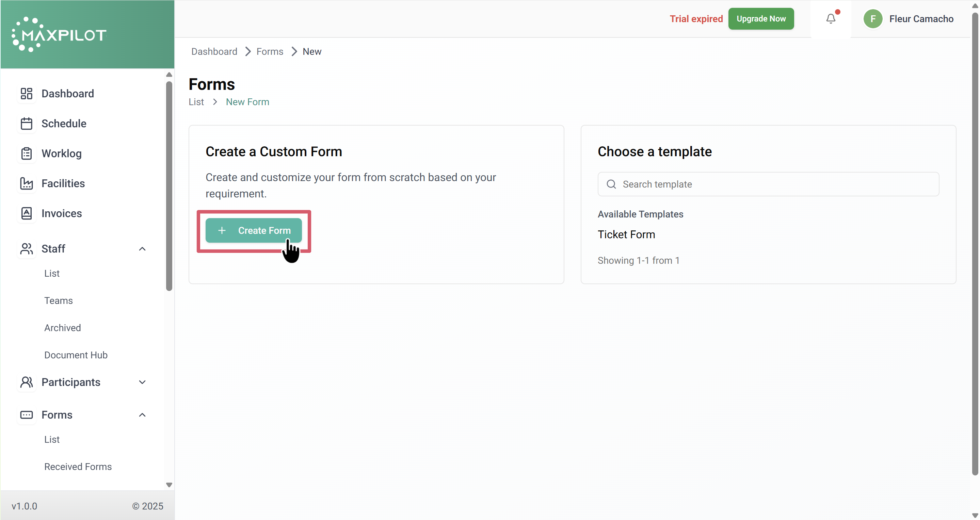This screenshot has height=520, width=980.
Task: Click the Search template field
Action: coord(768,184)
